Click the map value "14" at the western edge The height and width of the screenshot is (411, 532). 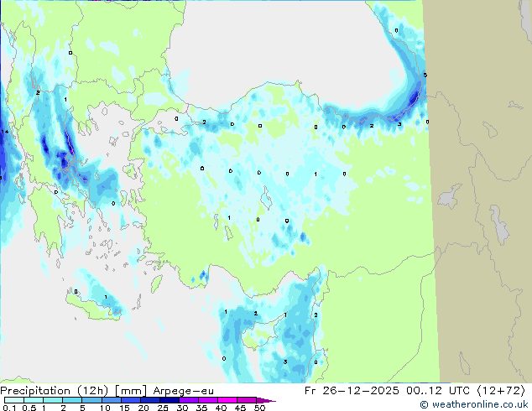(5, 132)
